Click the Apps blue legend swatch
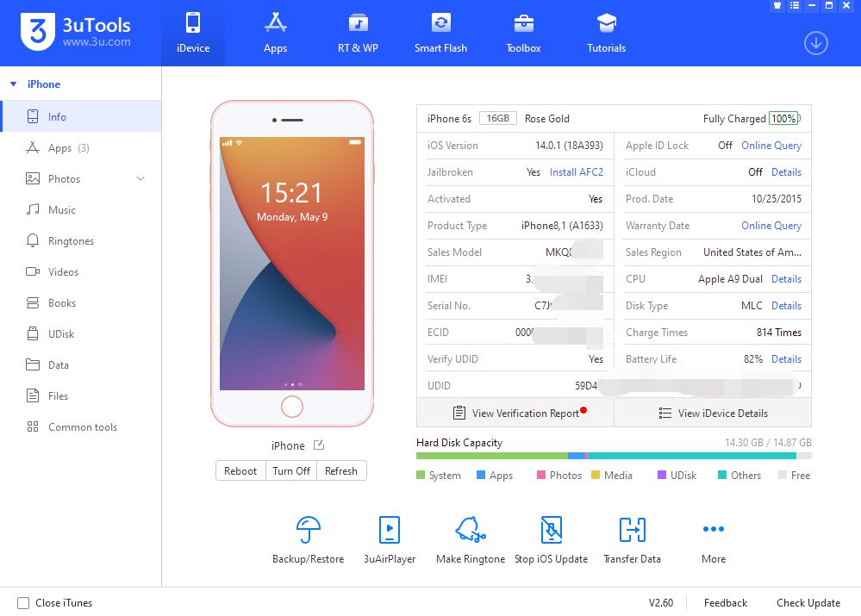Image resolution: width=861 pixels, height=616 pixels. tap(481, 475)
